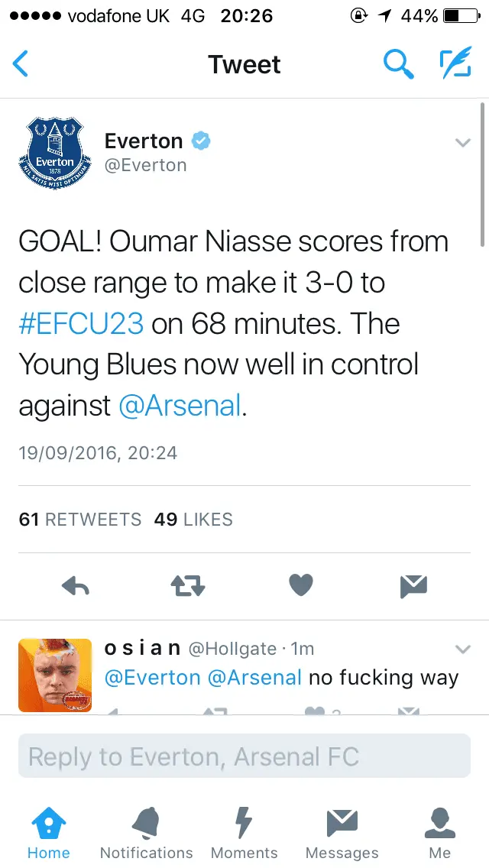Switch to the Home tab
The width and height of the screenshot is (489, 868).
click(x=48, y=833)
